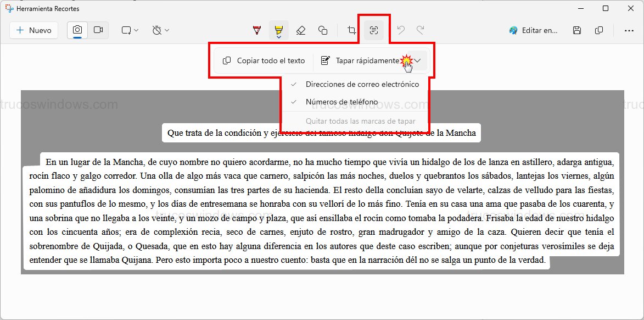Viewport: 644px width, 320px height.
Task: Click the text actions icon
Action: tap(374, 30)
